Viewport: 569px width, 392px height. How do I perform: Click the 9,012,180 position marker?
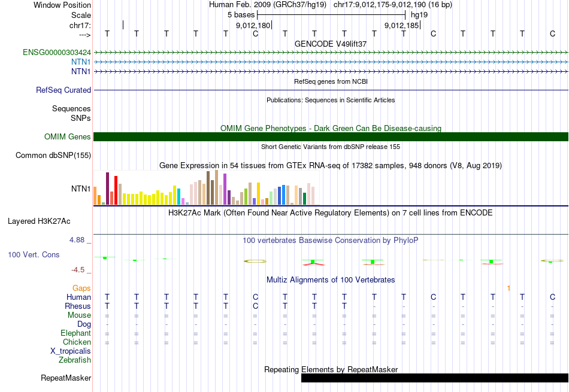point(253,25)
